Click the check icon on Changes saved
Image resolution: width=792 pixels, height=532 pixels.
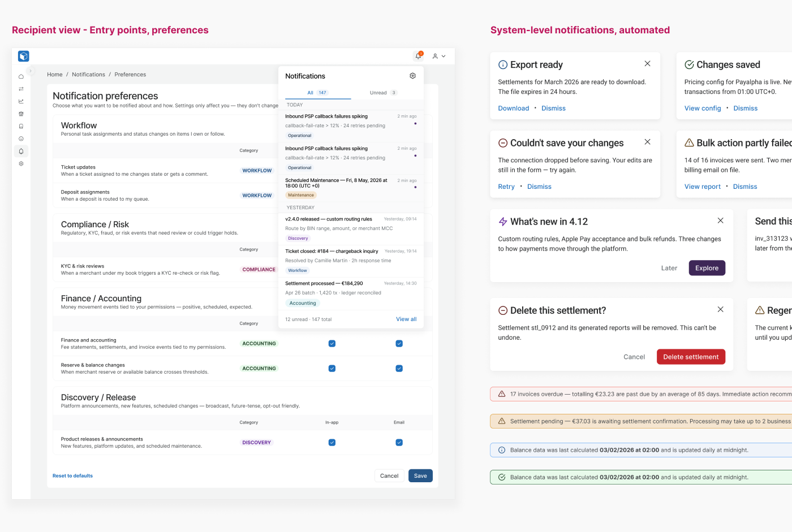point(689,64)
